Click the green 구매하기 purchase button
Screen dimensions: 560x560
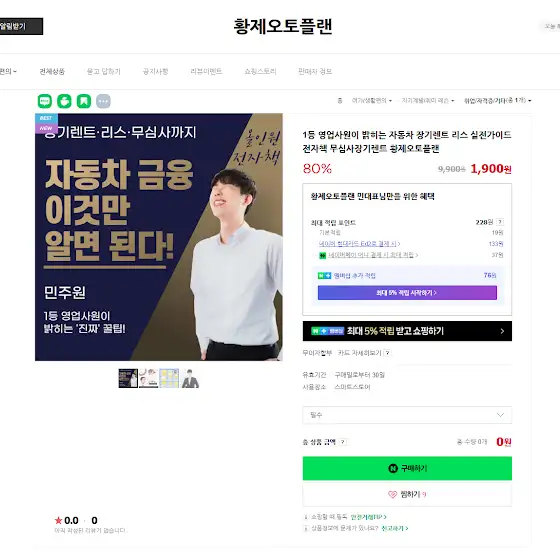pyautogui.click(x=407, y=468)
